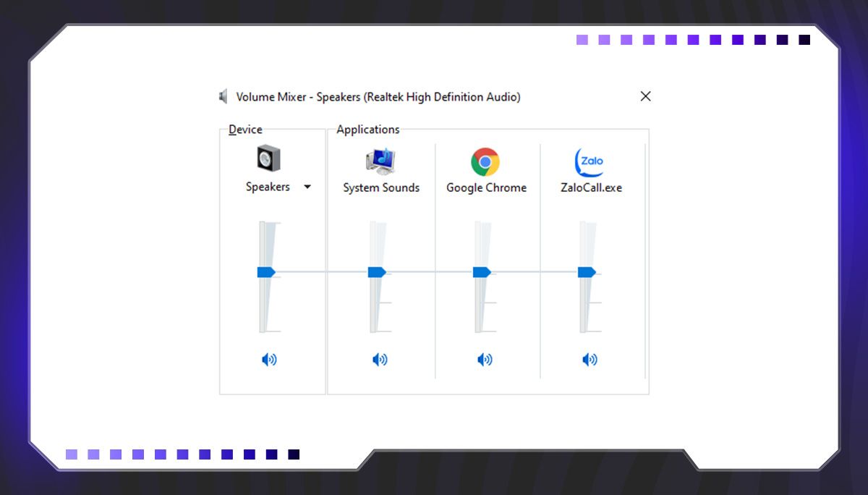Click the Volume Mixer title bar icon
868x495 pixels.
(x=223, y=96)
